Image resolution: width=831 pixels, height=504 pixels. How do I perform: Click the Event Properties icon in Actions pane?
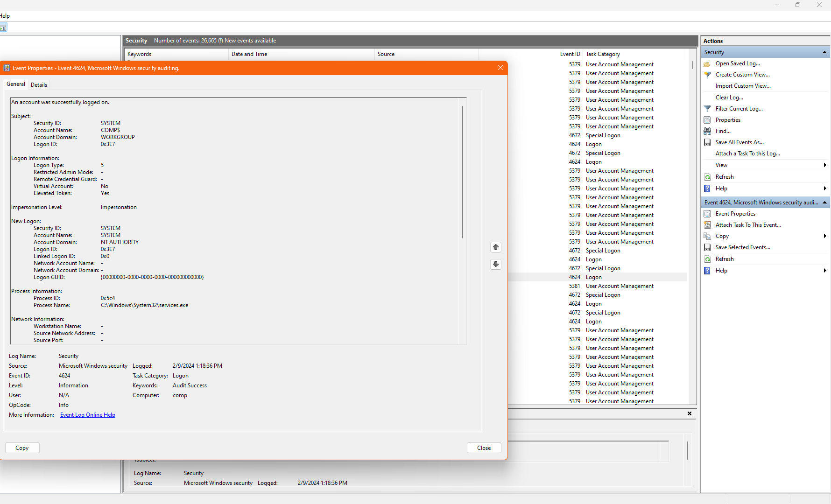707,214
